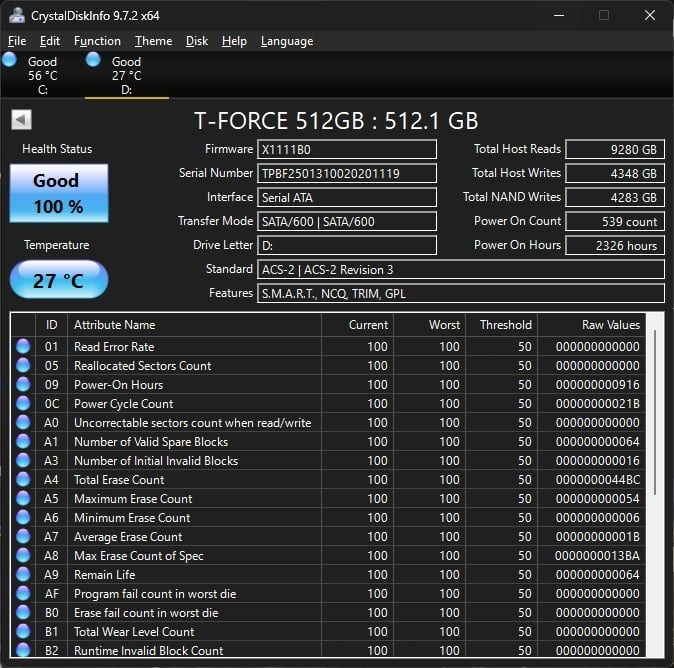Click status orb of Total Wear Level Count row
The height and width of the screenshot is (668, 674).
(23, 631)
